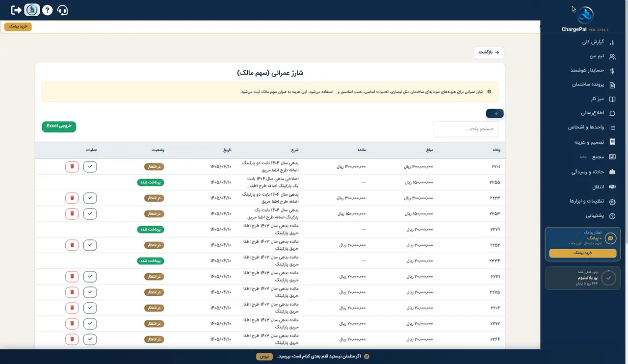Confirm payment checkmark for unit ۲۲۰۱

tap(90, 166)
